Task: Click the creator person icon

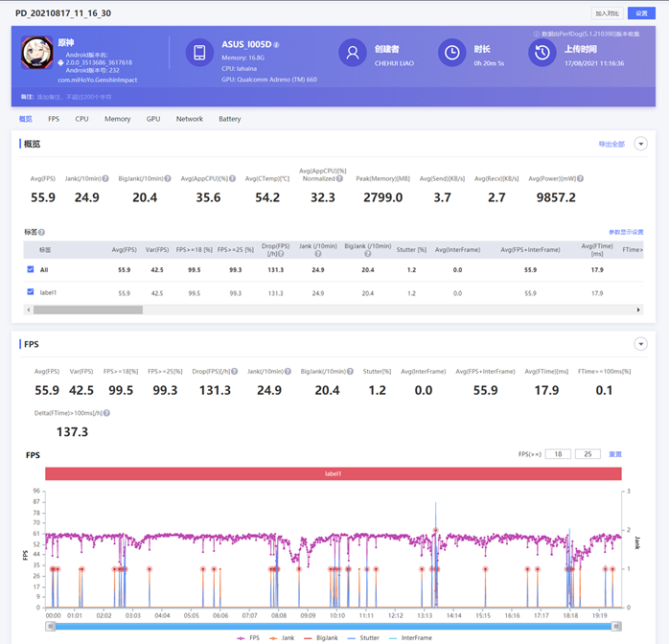Action: [x=353, y=54]
